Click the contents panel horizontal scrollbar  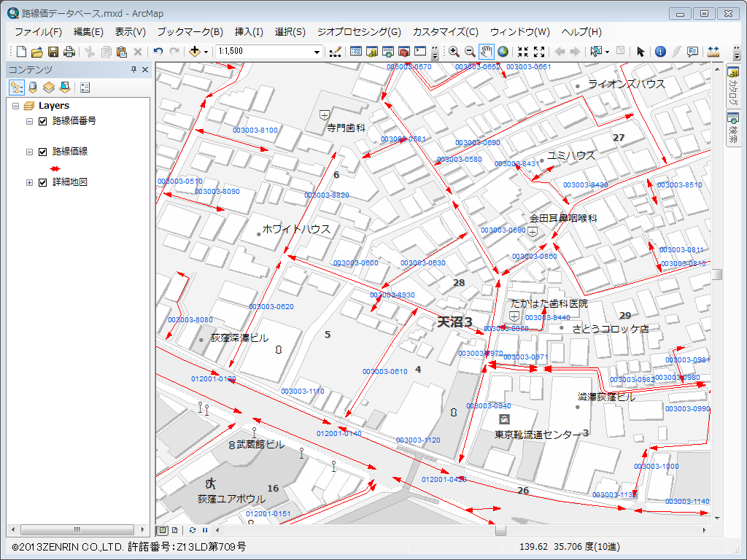pyautogui.click(x=77, y=529)
